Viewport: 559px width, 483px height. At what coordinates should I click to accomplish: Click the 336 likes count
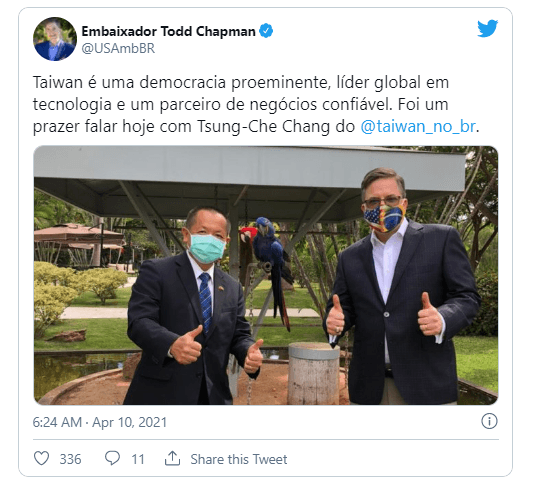pos(70,459)
